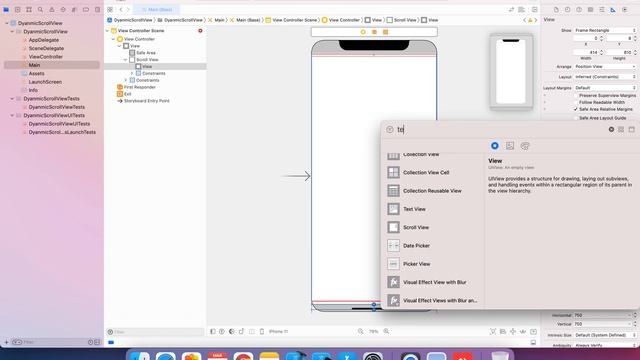
Task: Select Safe Area in outline
Action: tap(146, 53)
